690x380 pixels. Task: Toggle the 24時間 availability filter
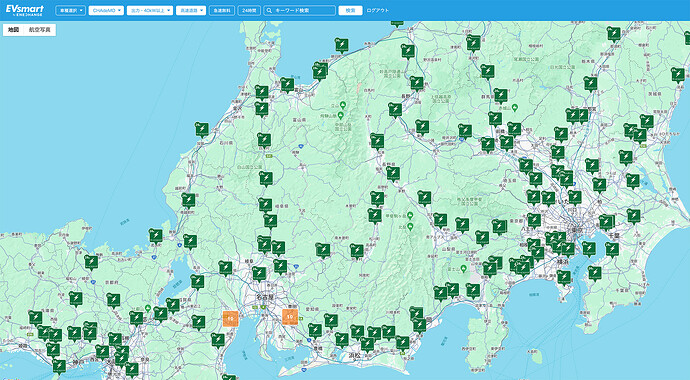tap(249, 11)
